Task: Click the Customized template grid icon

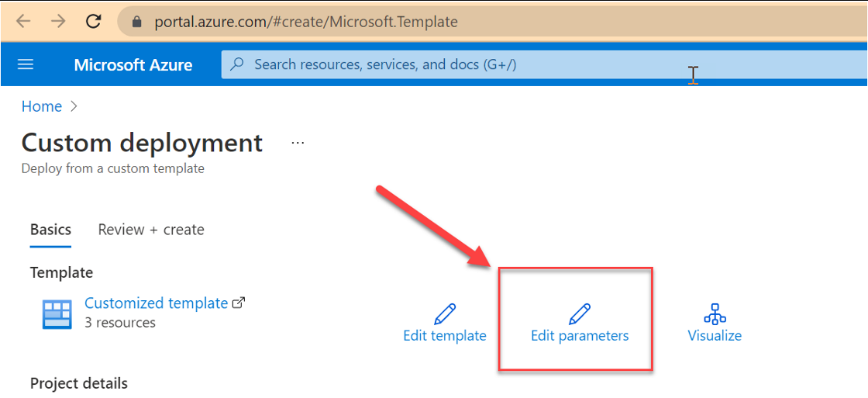Action: pyautogui.click(x=57, y=314)
